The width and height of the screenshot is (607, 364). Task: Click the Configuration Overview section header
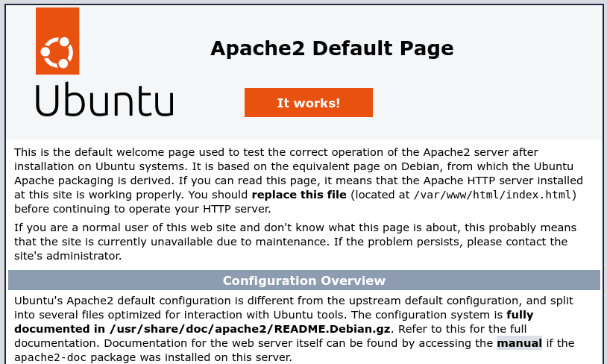tap(304, 280)
